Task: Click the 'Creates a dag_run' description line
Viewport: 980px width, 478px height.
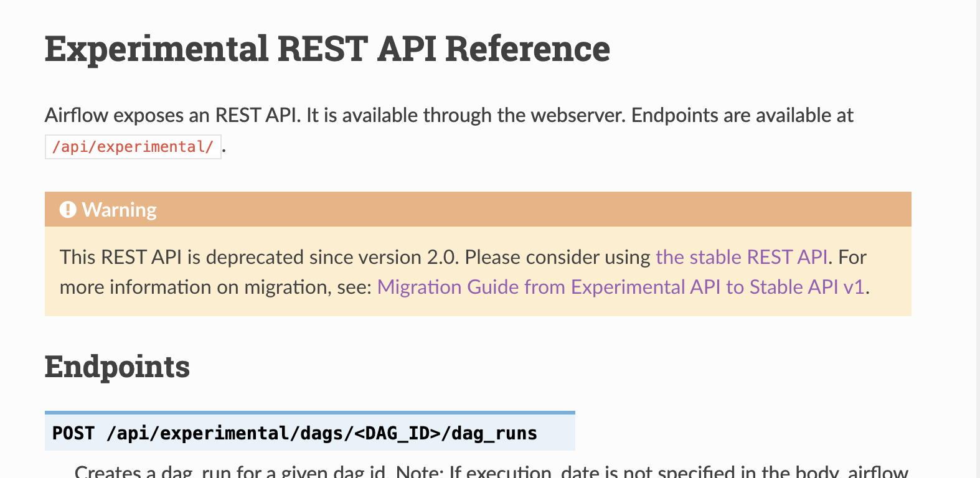Action: tap(491, 471)
